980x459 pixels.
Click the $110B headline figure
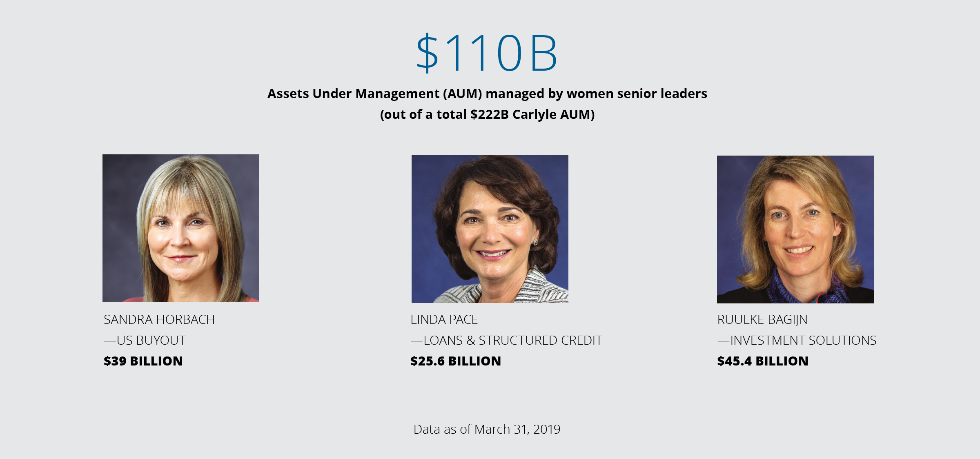pos(487,53)
